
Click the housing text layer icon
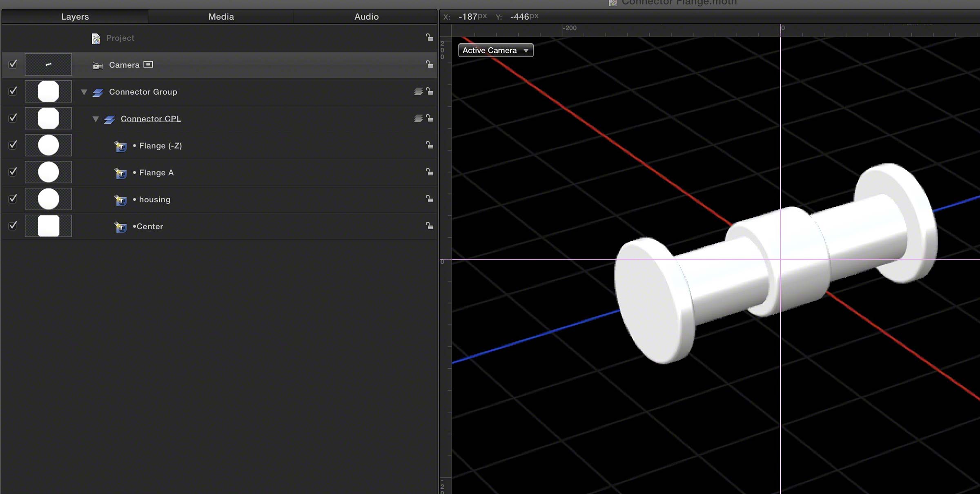[x=120, y=200]
